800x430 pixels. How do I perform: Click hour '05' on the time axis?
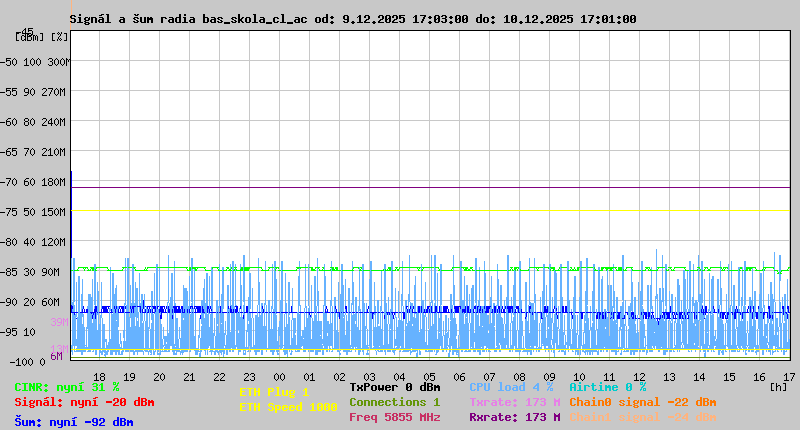(430, 377)
